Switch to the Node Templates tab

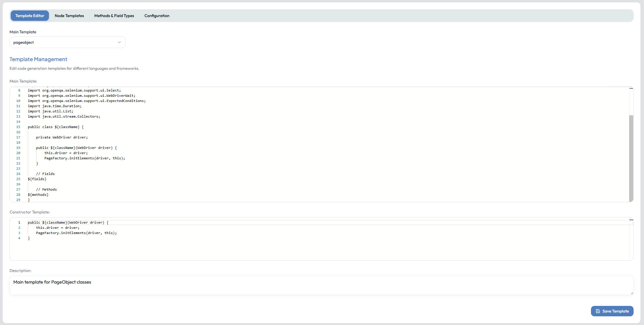point(69,16)
